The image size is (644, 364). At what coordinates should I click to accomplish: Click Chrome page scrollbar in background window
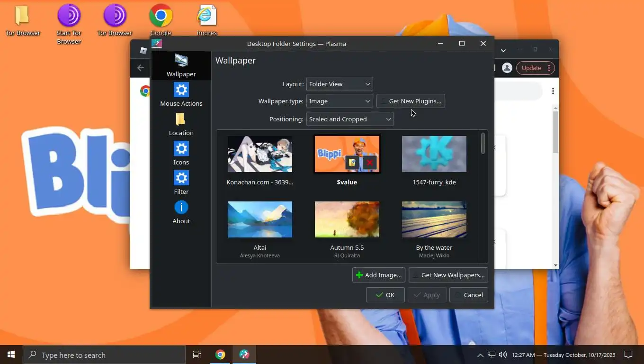[555, 133]
